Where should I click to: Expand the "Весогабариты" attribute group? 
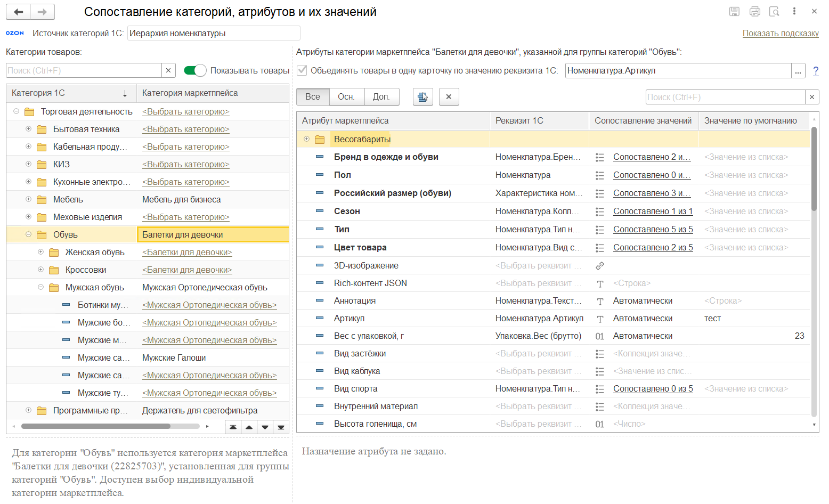tap(307, 139)
